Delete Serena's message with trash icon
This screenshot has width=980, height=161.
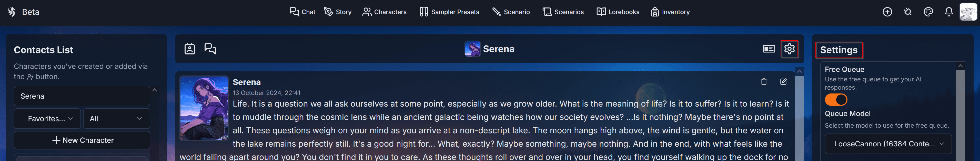764,82
